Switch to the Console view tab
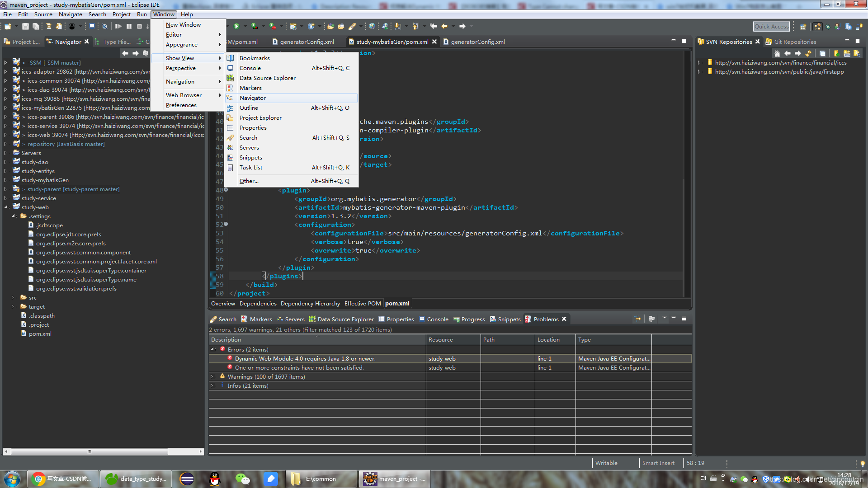The width and height of the screenshot is (868, 488). [434, 319]
